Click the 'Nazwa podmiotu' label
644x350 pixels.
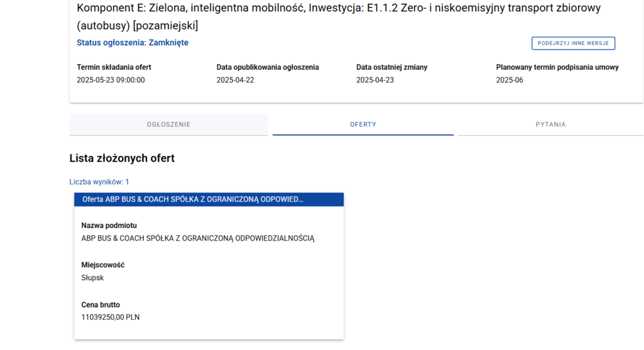(109, 225)
